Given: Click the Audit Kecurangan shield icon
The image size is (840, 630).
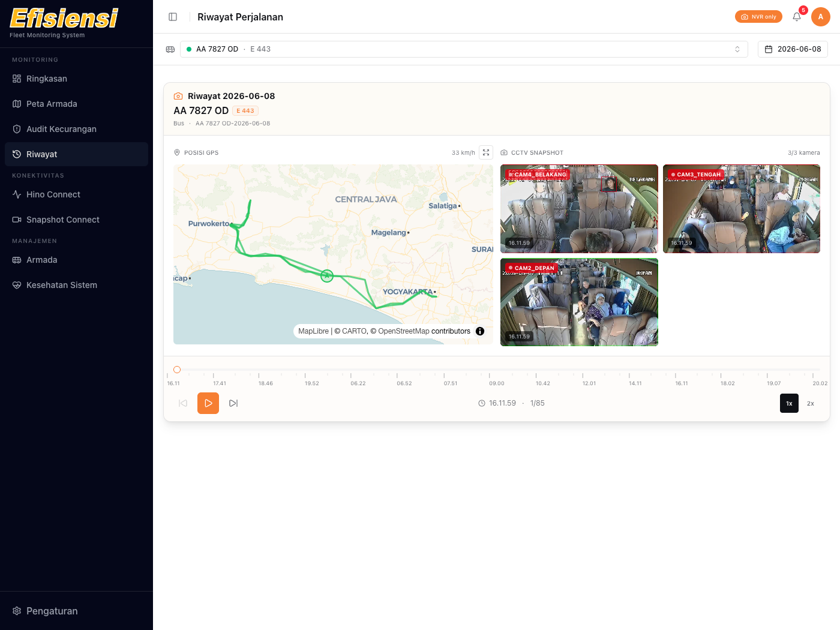Looking at the screenshot, I should pyautogui.click(x=17, y=129).
